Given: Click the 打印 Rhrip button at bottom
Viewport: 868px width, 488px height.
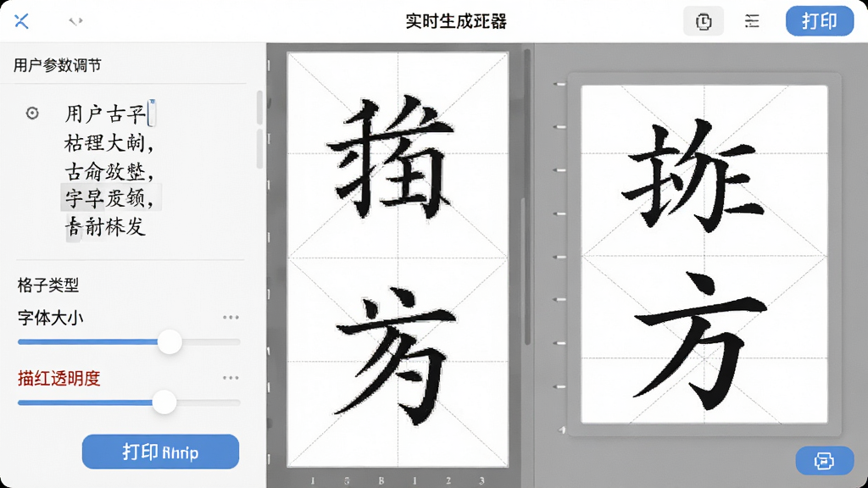Looking at the screenshot, I should point(160,452).
